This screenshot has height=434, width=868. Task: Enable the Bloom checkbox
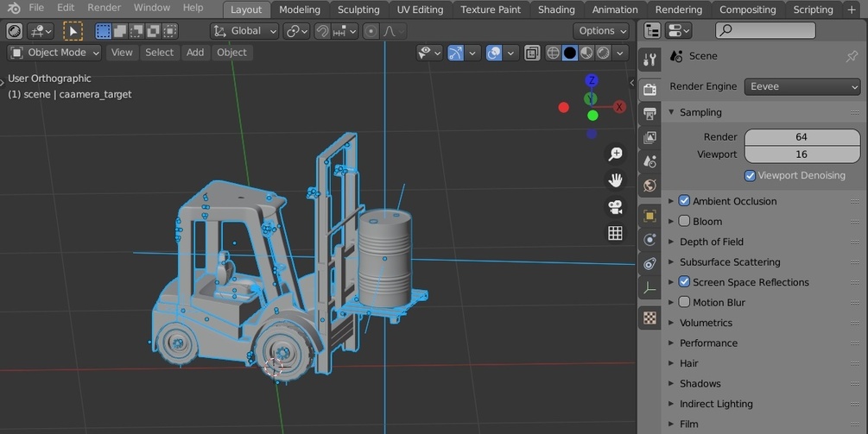(684, 221)
